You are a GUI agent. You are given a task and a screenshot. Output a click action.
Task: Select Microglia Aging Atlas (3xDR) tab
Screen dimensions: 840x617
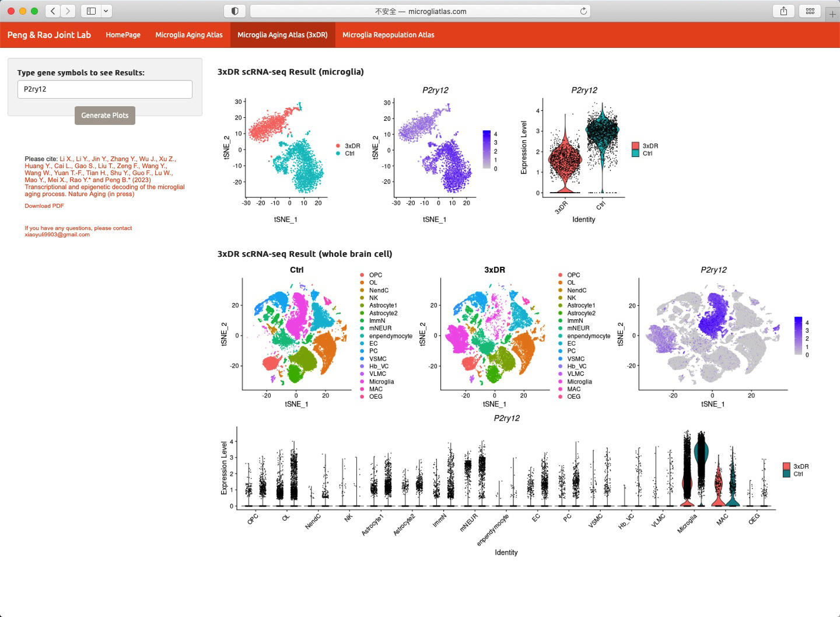(282, 35)
